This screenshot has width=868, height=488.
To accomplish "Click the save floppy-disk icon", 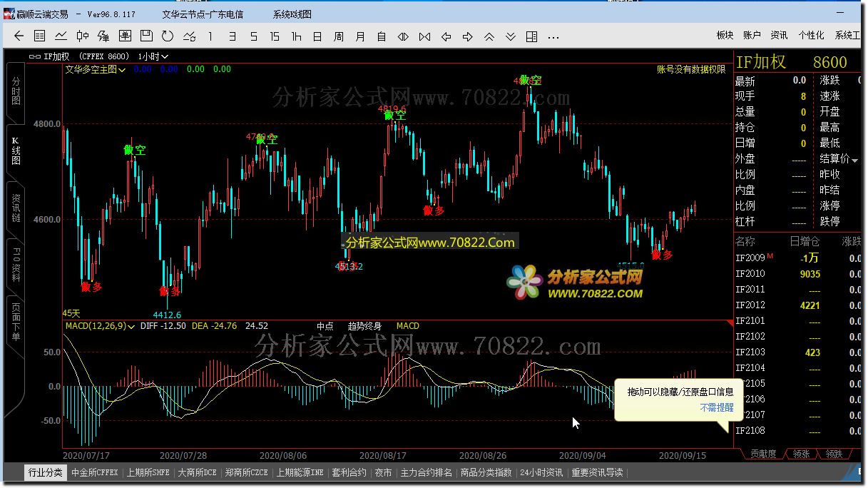I will click(x=146, y=36).
